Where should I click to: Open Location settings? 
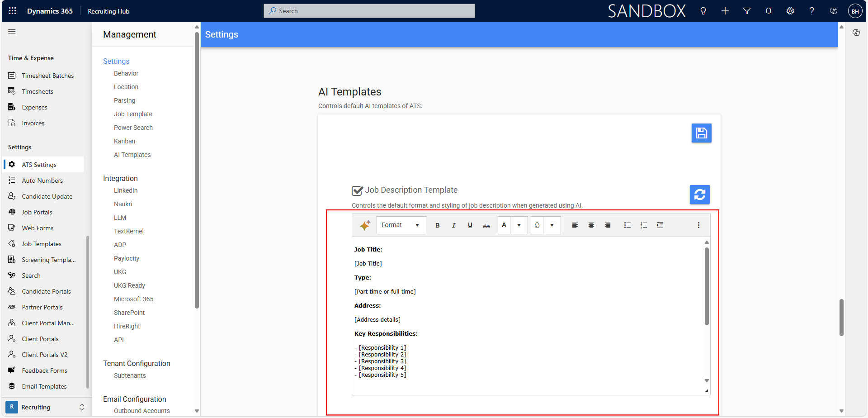(126, 87)
